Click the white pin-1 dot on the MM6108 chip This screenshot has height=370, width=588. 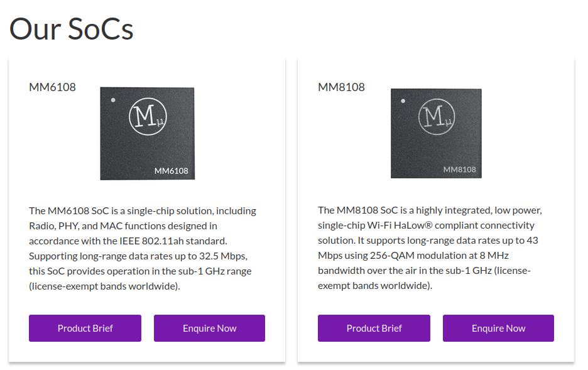113,100
